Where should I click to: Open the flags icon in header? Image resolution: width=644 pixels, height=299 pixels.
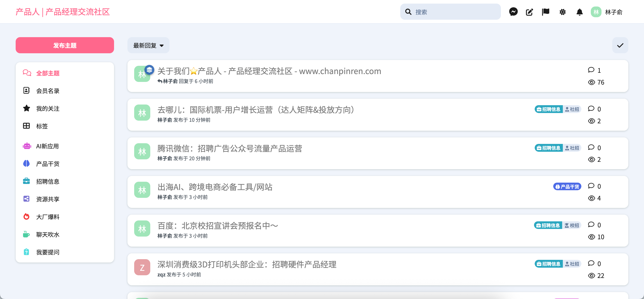546,12
